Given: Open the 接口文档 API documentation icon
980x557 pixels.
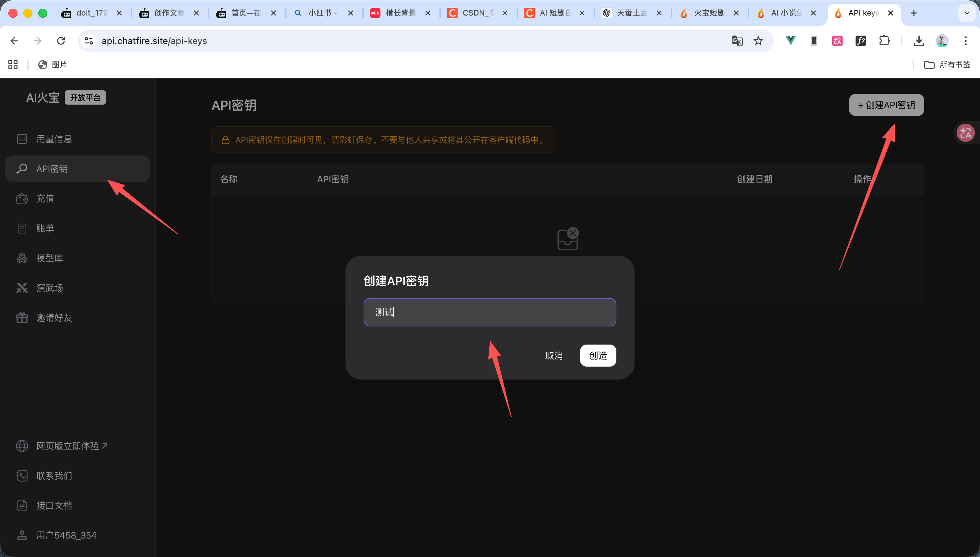Looking at the screenshot, I should (22, 505).
